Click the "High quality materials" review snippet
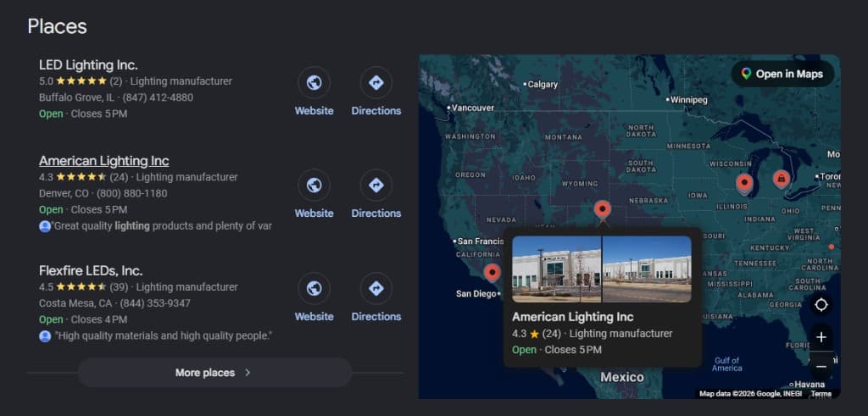Image resolution: width=868 pixels, height=416 pixels. (x=164, y=336)
